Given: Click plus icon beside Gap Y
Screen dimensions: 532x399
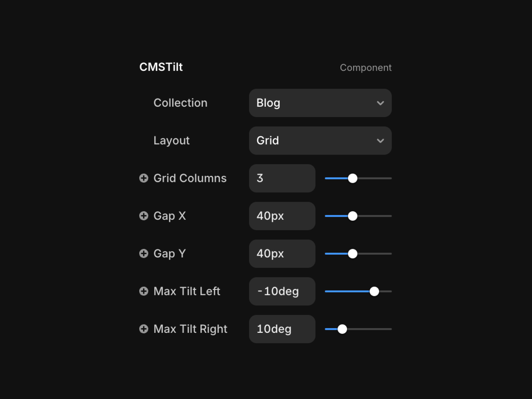Looking at the screenshot, I should click(144, 254).
